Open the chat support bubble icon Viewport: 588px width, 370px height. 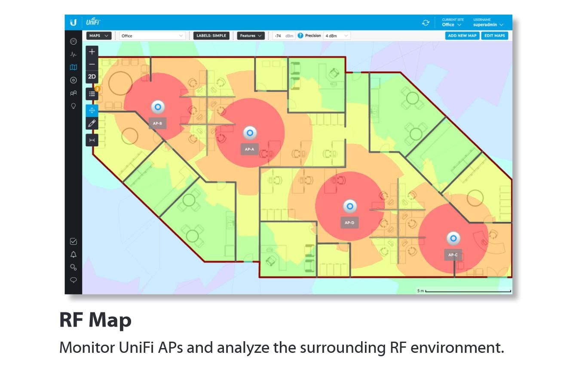73,280
